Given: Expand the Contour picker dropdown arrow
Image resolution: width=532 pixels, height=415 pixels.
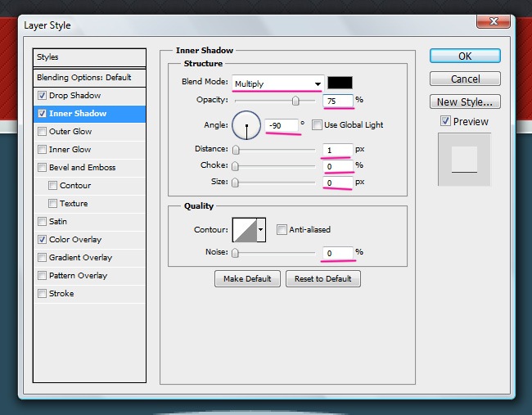Looking at the screenshot, I should click(x=262, y=230).
